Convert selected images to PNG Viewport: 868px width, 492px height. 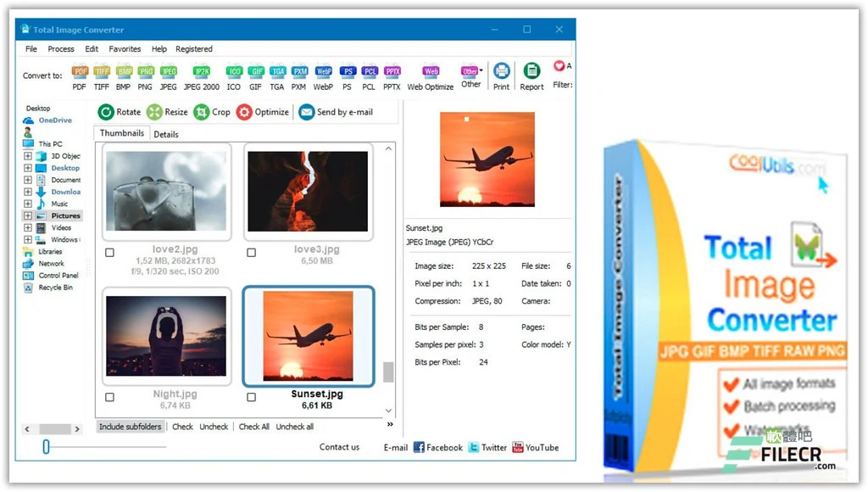[x=145, y=77]
